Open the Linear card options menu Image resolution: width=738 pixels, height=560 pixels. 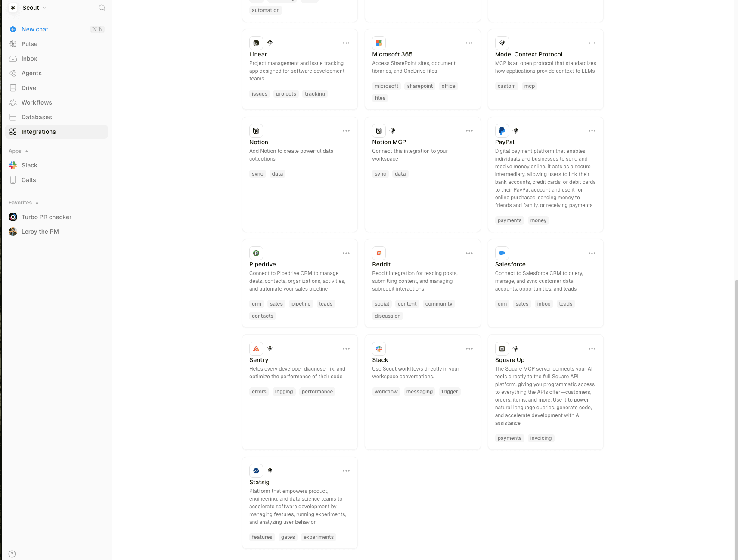(x=346, y=43)
